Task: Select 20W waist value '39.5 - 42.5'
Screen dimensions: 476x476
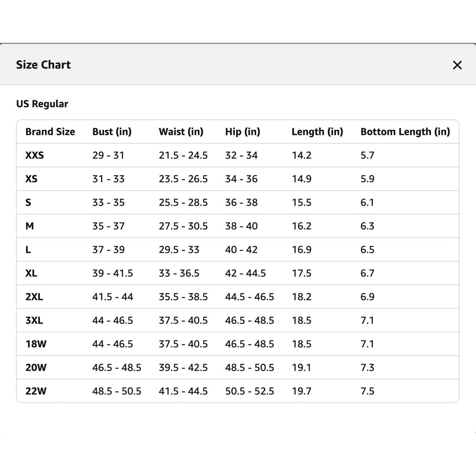Action: (183, 367)
